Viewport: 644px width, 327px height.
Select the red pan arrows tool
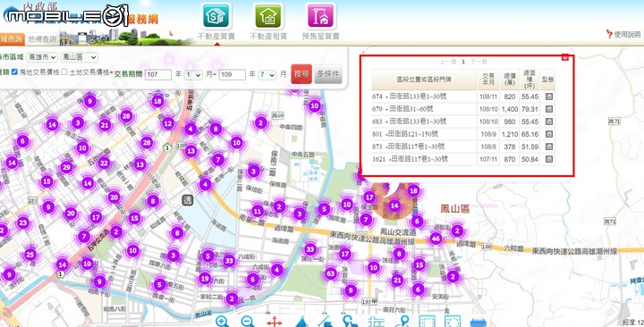[275, 322]
